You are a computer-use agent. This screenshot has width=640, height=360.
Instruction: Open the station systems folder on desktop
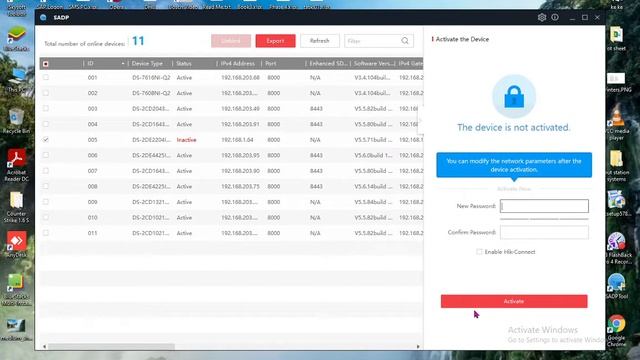617,166
